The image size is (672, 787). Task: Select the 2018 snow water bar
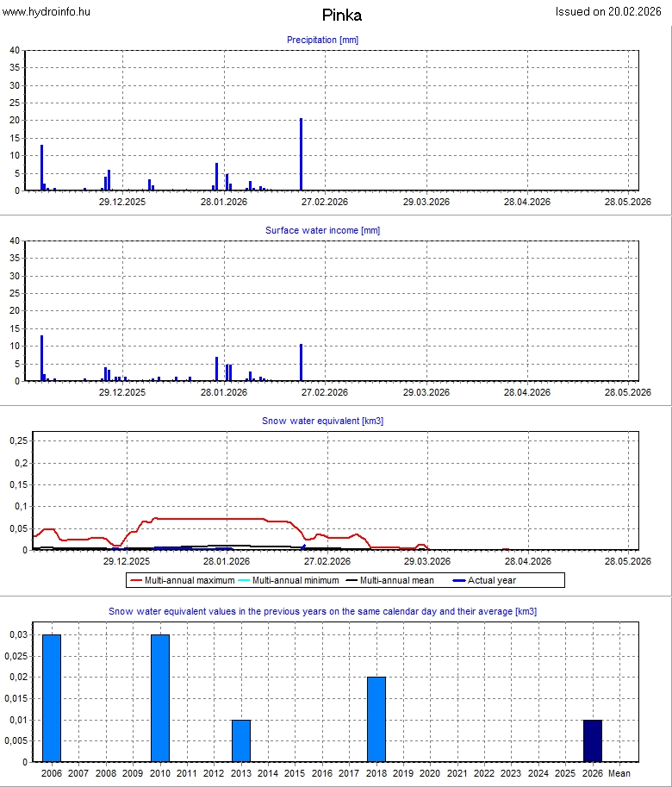coord(376,719)
